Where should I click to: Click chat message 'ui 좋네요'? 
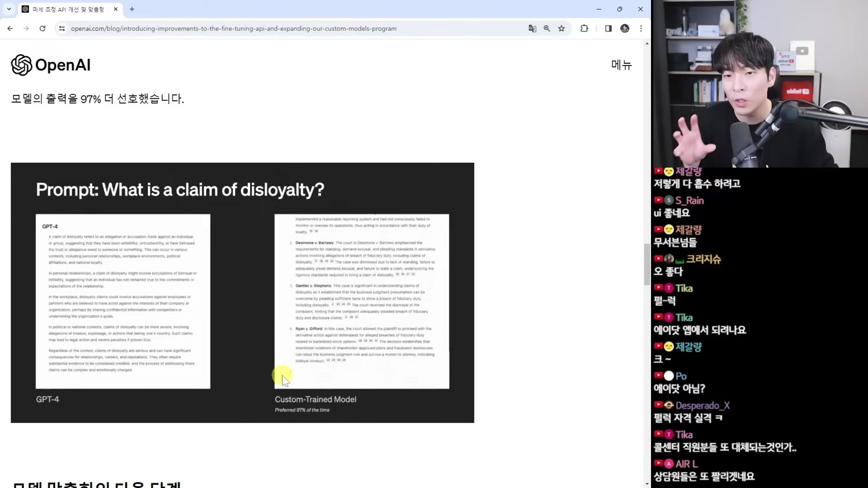(672, 213)
